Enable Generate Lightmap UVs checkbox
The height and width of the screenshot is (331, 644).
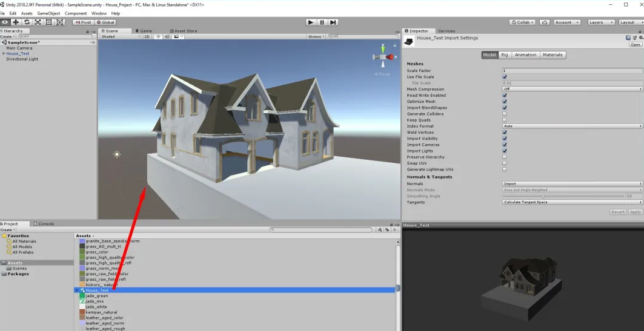pyautogui.click(x=505, y=169)
